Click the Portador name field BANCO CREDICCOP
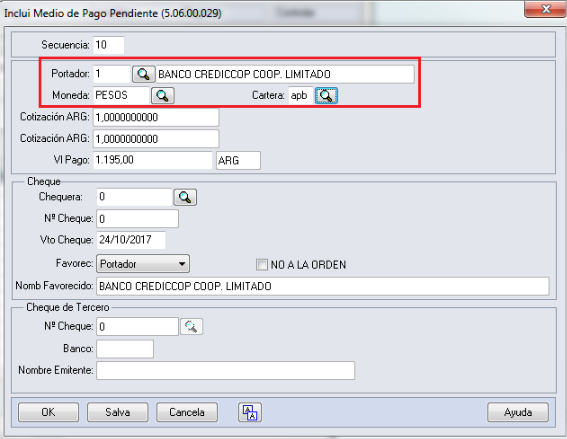 285,74
